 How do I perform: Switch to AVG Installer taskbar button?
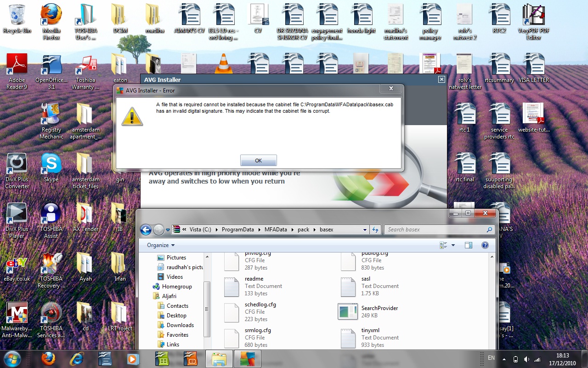tap(248, 358)
